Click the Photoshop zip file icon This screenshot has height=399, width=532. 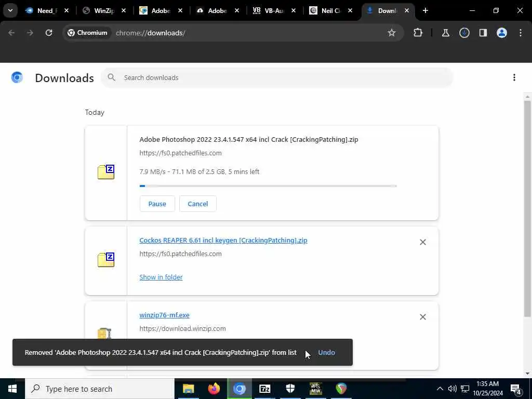click(106, 172)
